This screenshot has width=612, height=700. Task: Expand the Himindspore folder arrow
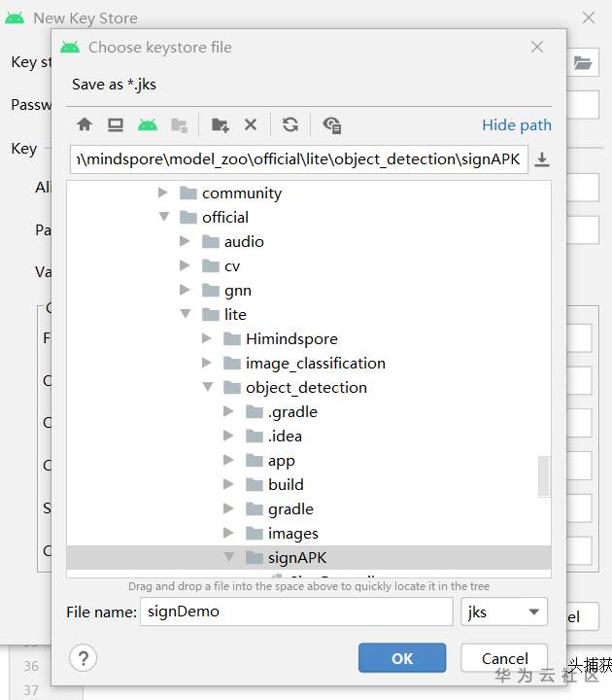(x=207, y=338)
